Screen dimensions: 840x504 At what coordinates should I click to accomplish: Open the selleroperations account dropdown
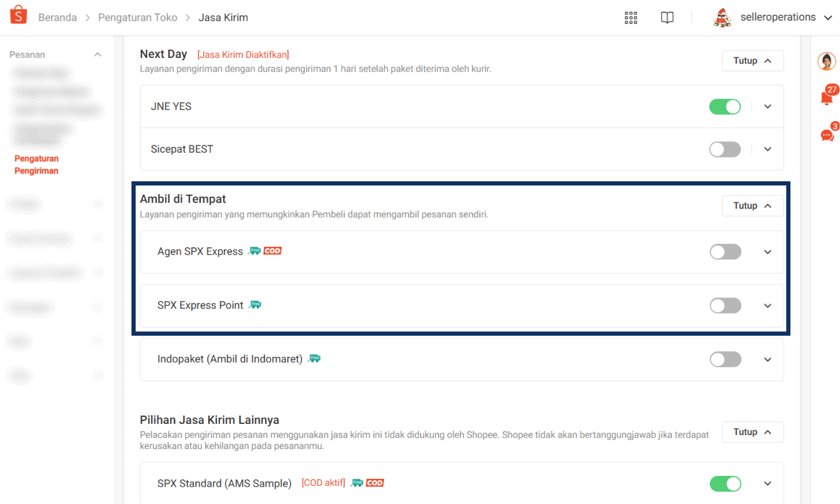828,18
